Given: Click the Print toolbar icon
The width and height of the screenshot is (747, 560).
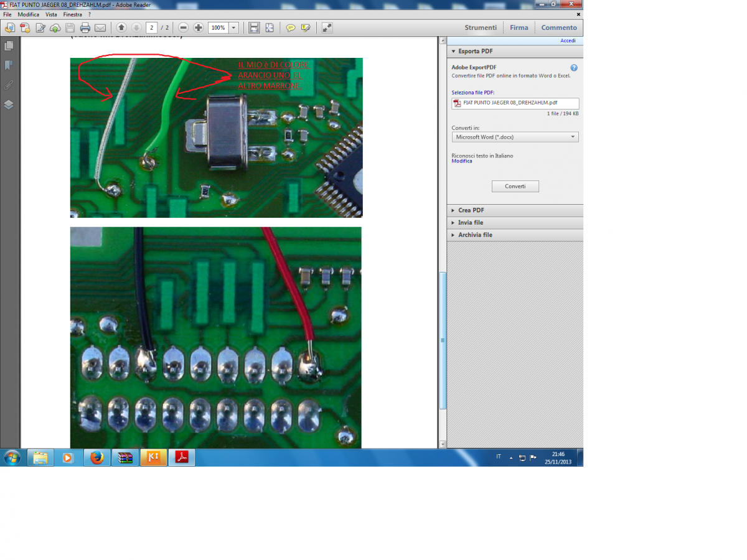Looking at the screenshot, I should 85,27.
